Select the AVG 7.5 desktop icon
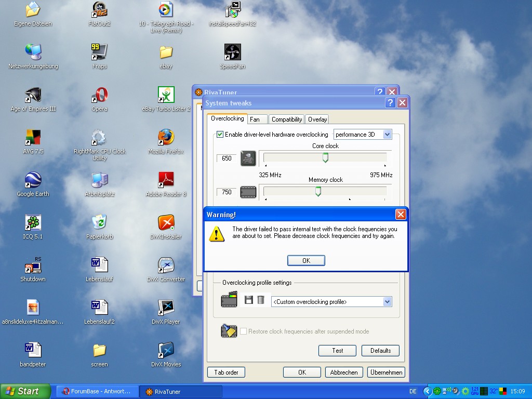Viewport: 532px width, 399px height. (x=33, y=141)
